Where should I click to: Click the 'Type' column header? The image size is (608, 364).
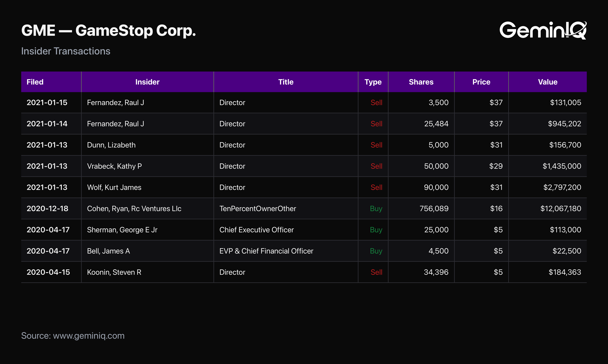tap(373, 82)
